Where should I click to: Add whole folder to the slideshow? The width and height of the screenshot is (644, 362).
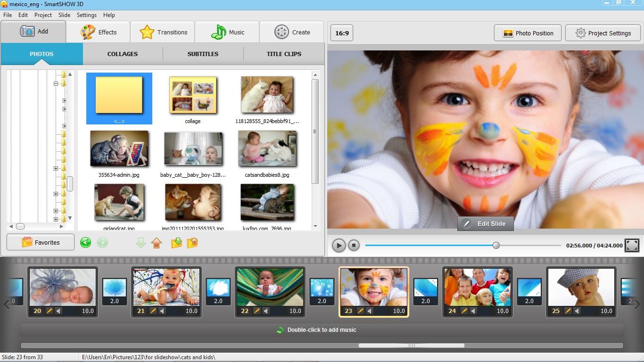177,243
